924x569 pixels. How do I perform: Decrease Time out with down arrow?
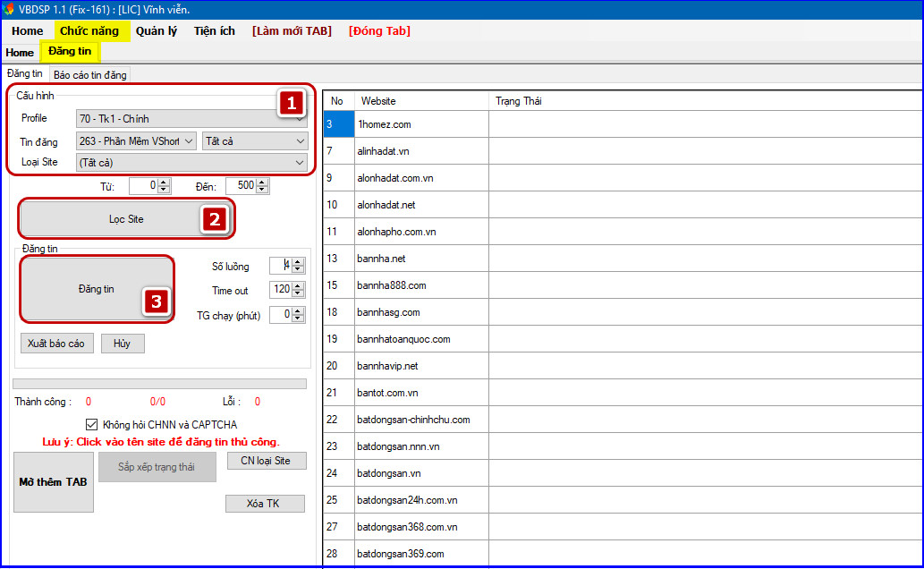pos(298,293)
